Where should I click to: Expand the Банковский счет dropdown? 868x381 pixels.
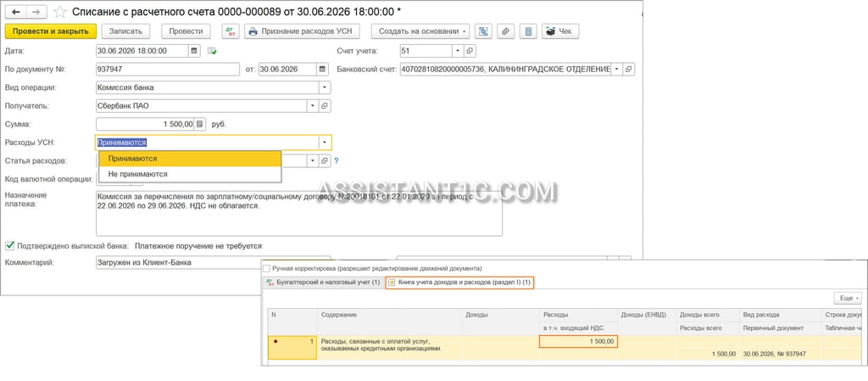[616, 70]
